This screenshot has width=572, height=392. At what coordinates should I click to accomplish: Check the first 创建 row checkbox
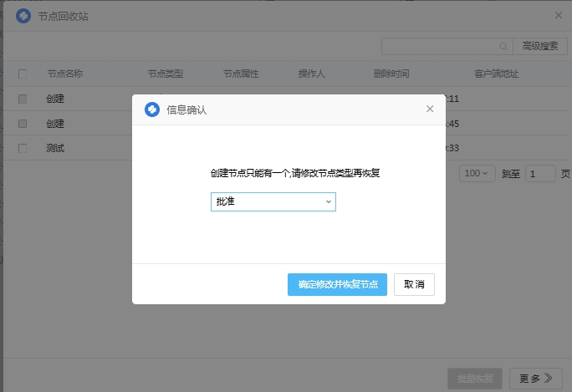pos(23,99)
